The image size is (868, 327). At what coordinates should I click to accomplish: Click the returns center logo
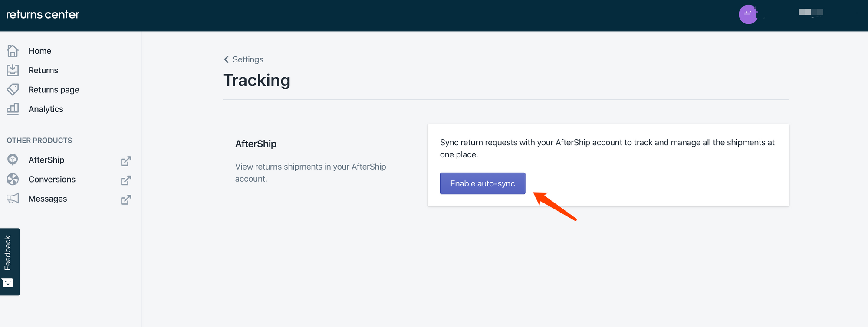point(43,15)
